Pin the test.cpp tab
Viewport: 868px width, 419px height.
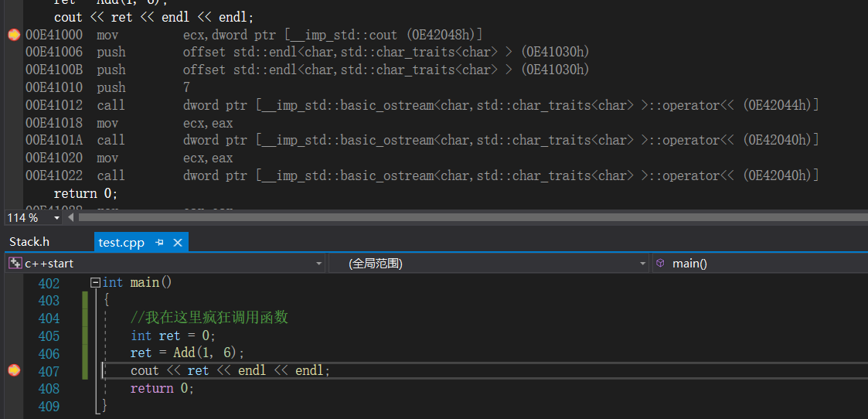(160, 243)
